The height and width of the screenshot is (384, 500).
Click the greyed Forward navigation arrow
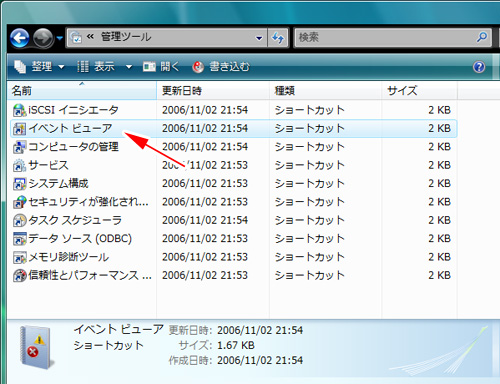43,38
